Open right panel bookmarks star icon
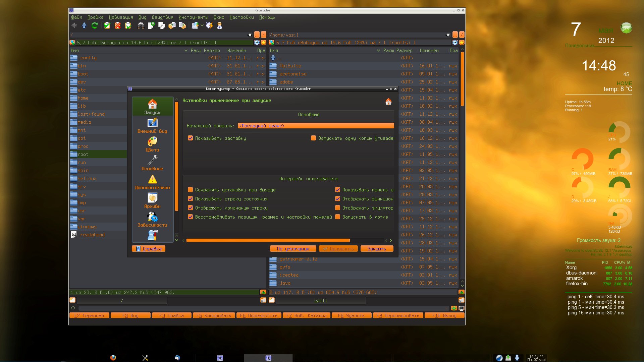This screenshot has height=362, width=644. pyautogui.click(x=462, y=43)
